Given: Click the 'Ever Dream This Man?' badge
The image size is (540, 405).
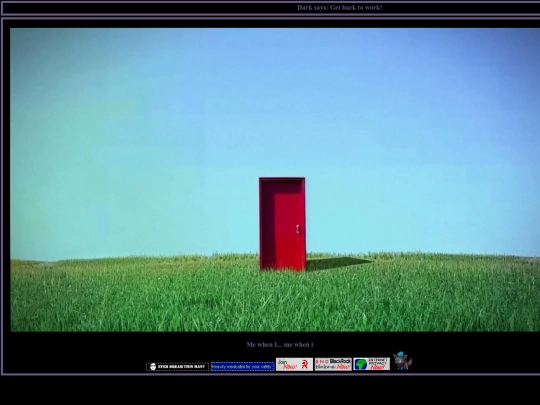Looking at the screenshot, I should [x=177, y=366].
